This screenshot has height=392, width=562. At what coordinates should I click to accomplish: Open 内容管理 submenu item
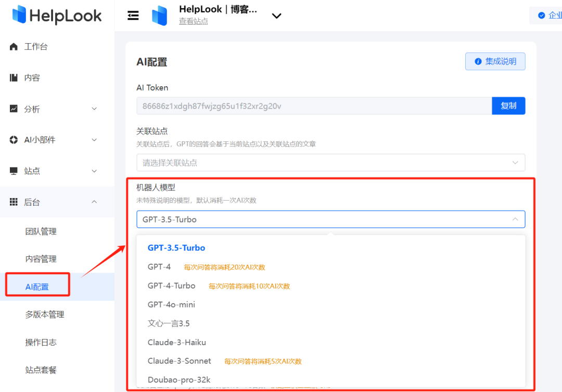pos(41,259)
